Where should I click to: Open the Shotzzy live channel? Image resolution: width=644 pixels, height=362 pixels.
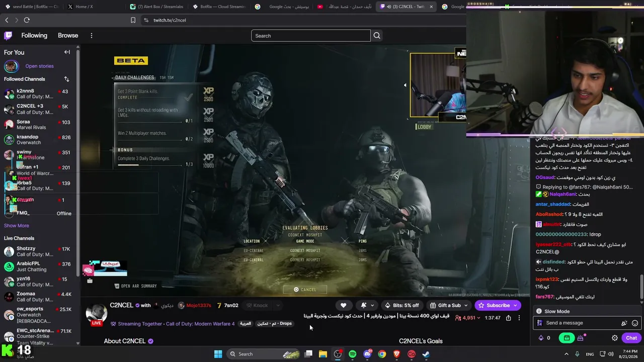[x=38, y=251]
